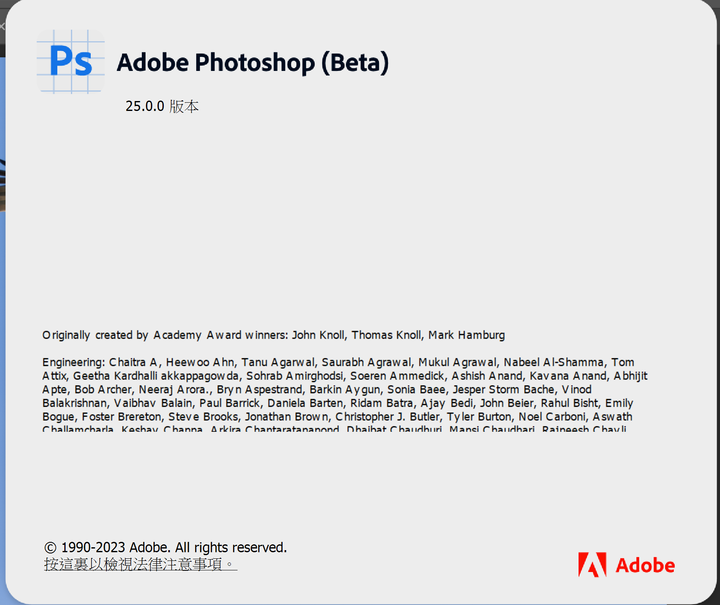This screenshot has height=605, width=720.
Task: Click the blue Ps Photoshop logo
Action: pos(71,62)
